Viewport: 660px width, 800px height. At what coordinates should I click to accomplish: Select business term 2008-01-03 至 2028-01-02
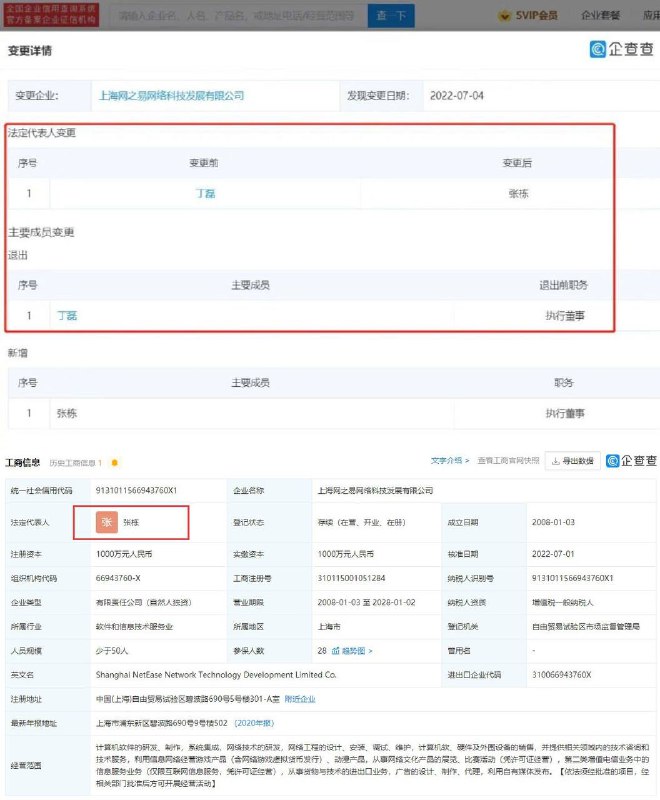coord(366,603)
